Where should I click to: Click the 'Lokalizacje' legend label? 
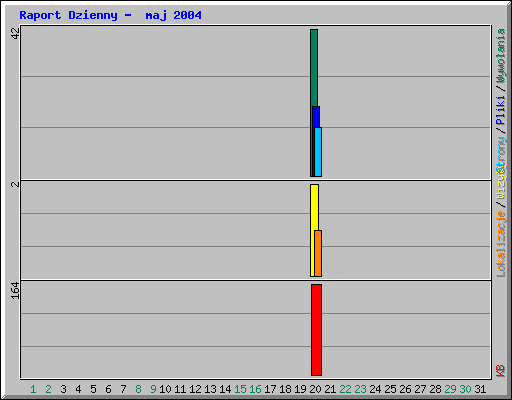(500, 244)
